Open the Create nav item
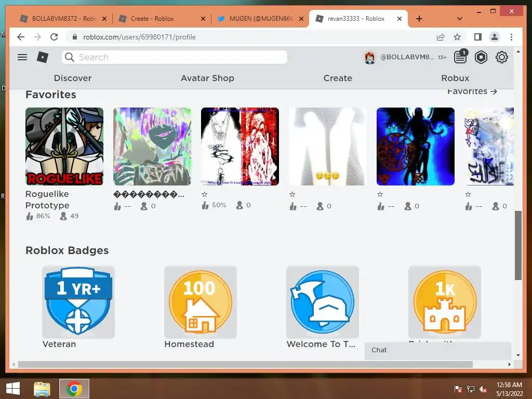Screen dimensions: 532x399 [x=338, y=78]
